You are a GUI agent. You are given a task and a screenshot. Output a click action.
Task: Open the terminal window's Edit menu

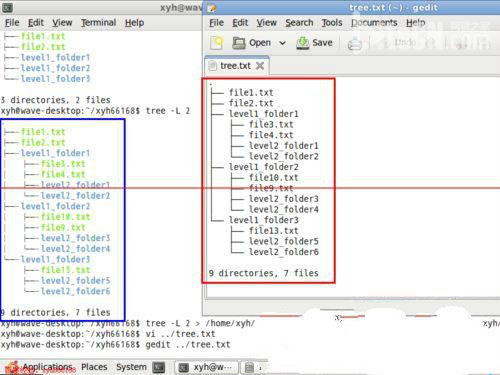36,23
